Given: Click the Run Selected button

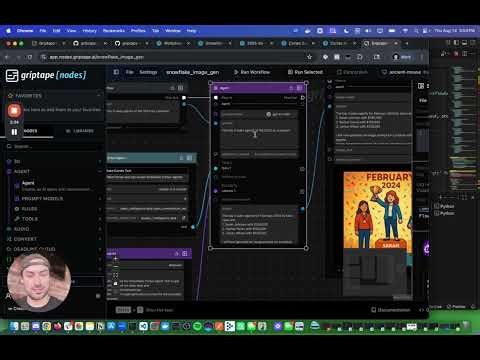Looking at the screenshot, I should coord(305,72).
